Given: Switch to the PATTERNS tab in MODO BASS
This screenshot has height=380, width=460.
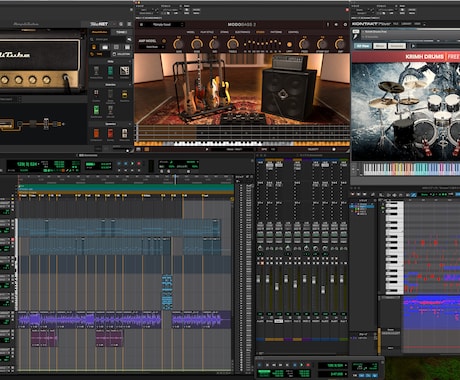Looking at the screenshot, I should pos(276,32).
